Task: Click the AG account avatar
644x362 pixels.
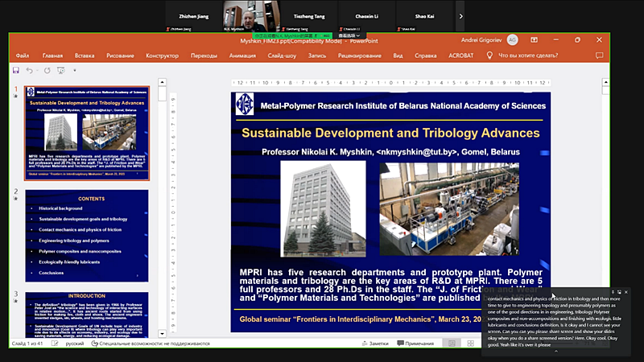Action: tap(512, 39)
